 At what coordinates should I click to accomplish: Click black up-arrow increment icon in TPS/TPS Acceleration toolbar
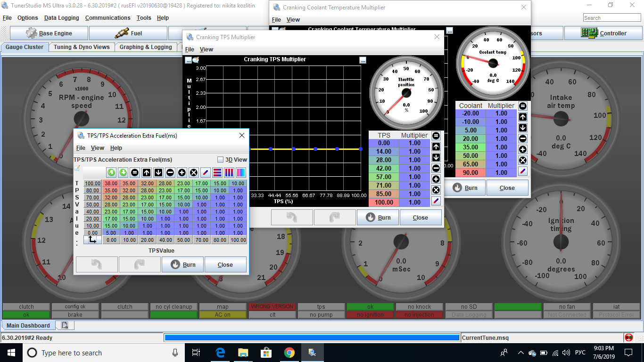(147, 173)
